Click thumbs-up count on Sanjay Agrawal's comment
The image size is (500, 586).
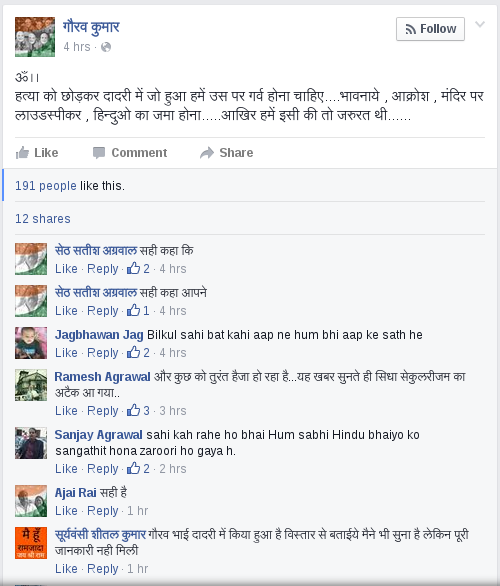pos(138,469)
